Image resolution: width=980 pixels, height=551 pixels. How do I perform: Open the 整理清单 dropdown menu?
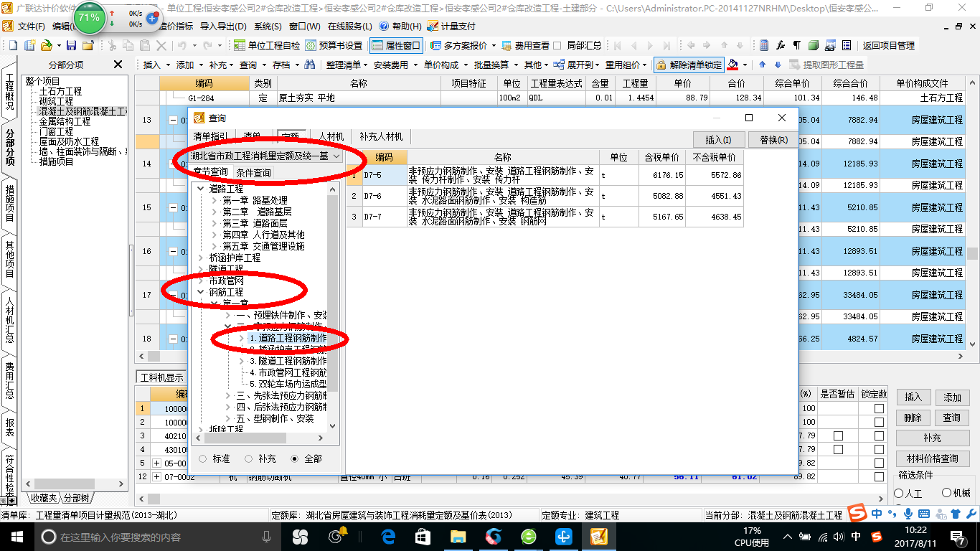(345, 65)
